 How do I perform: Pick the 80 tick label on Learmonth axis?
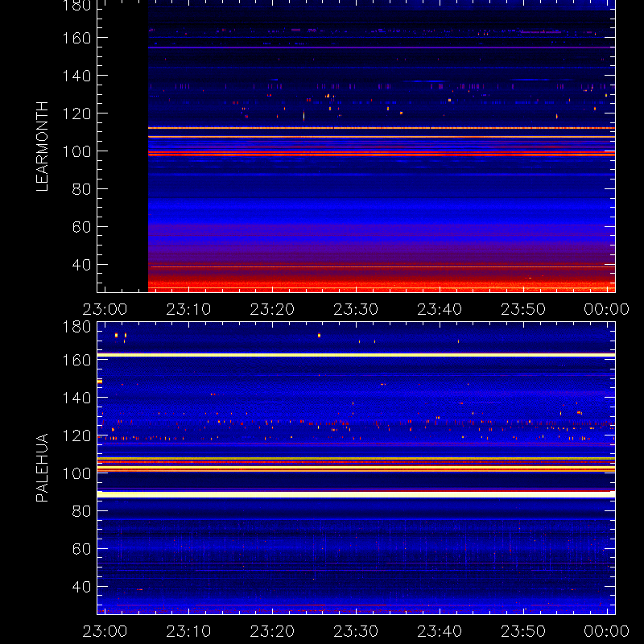click(x=81, y=189)
